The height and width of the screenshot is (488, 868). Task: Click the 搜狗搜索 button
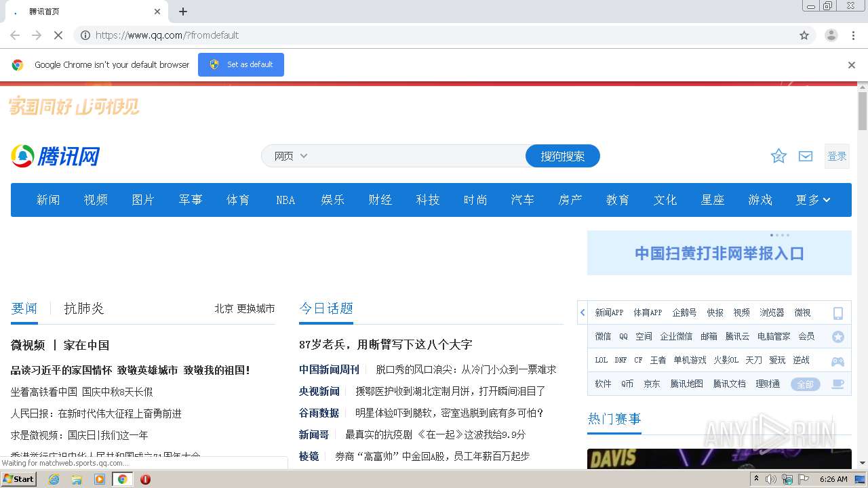tap(563, 156)
